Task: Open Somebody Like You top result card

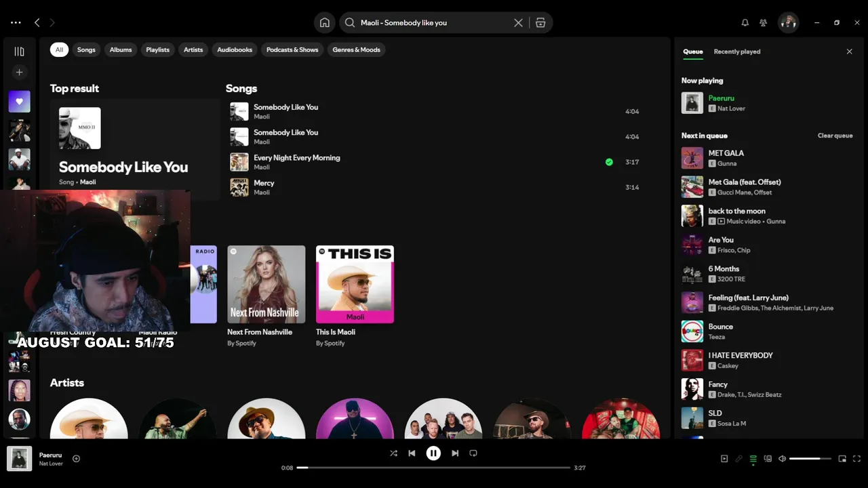Action: tap(136, 149)
